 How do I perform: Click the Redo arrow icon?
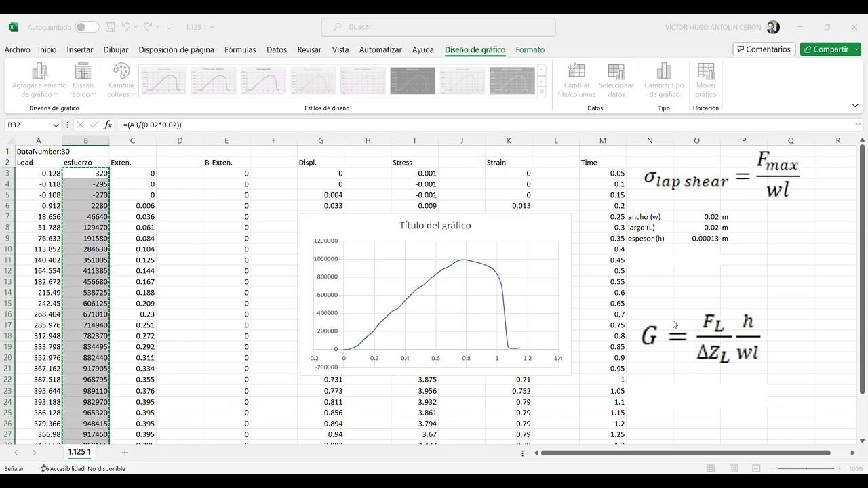(x=149, y=27)
